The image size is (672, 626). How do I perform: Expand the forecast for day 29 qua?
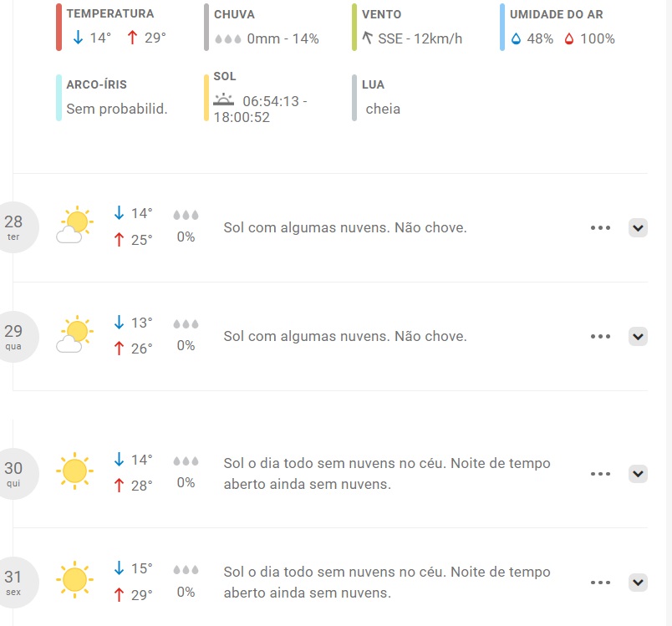click(638, 337)
